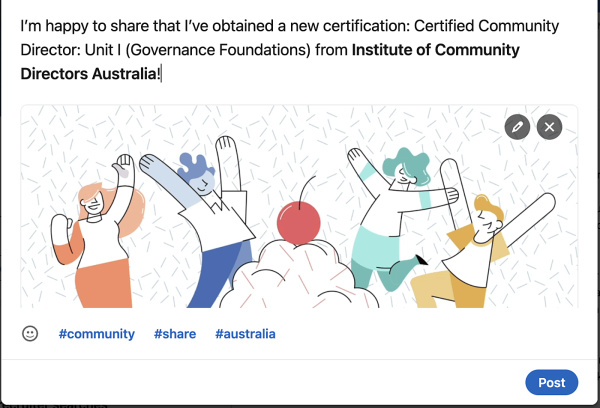
Task: Add the #community hashtag suggestion
Action: [x=96, y=334]
